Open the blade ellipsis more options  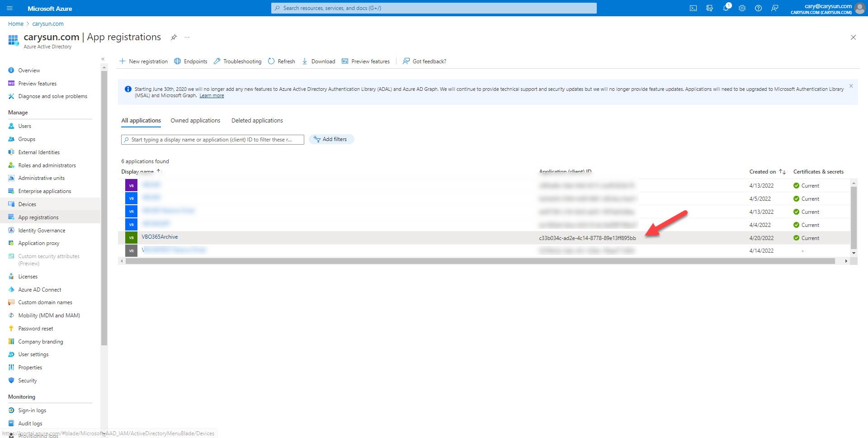187,38
